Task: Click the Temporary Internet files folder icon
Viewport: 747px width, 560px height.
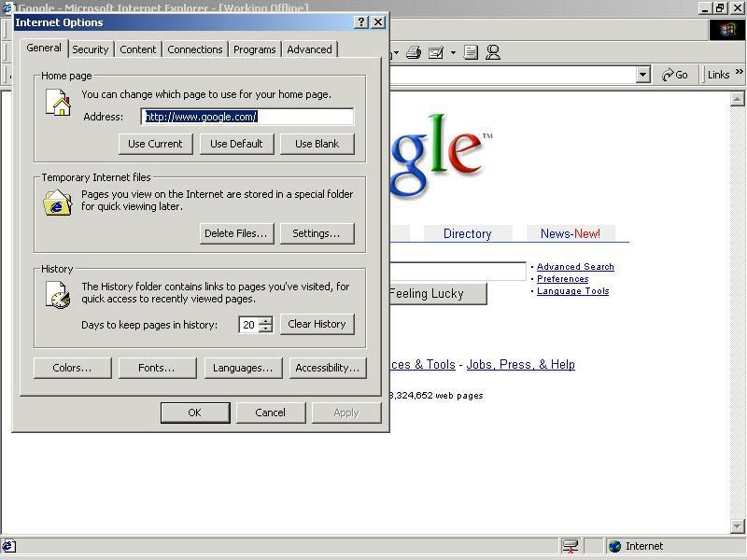Action: tap(58, 203)
